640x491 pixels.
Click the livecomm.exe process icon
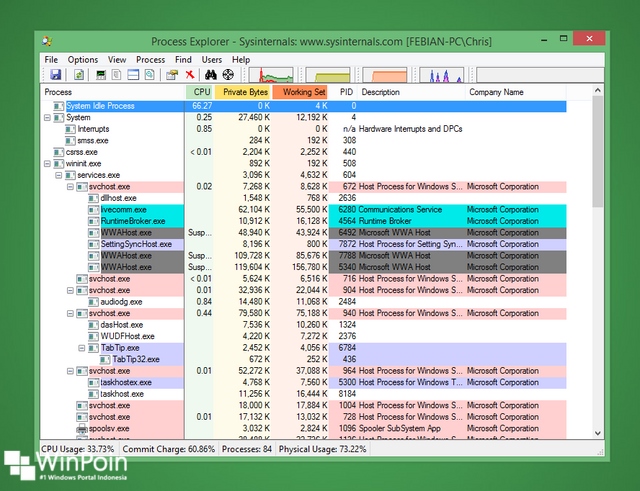click(93, 210)
